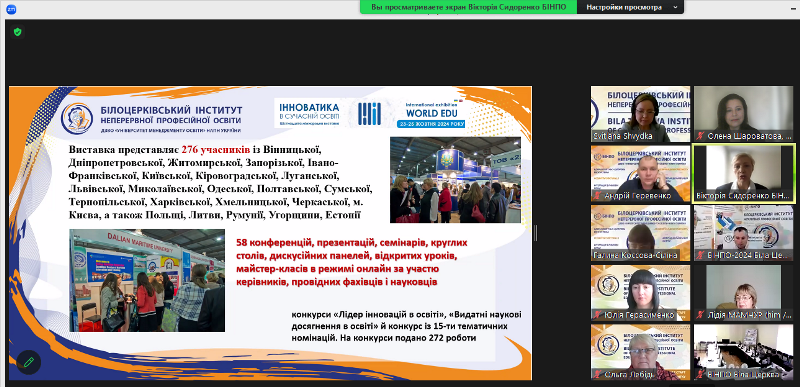Select Галина Косова-Сіліна participant video
The width and height of the screenshot is (800, 387).
point(640,233)
